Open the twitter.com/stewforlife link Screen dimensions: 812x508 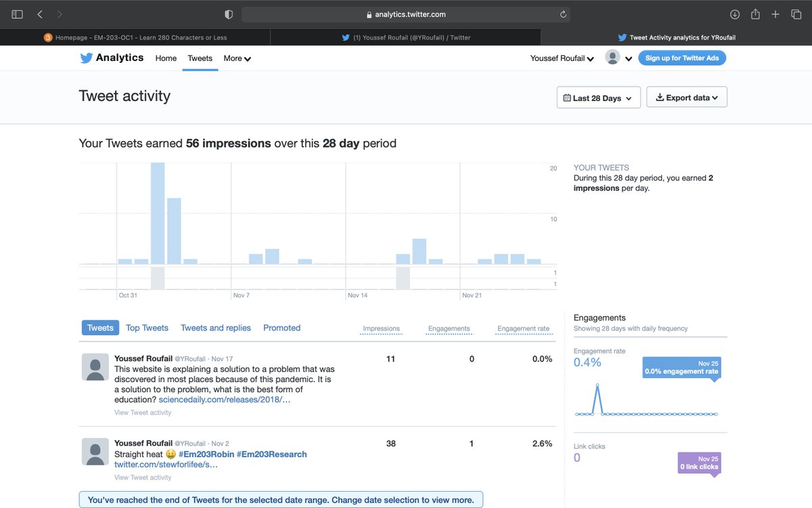pyautogui.click(x=166, y=465)
